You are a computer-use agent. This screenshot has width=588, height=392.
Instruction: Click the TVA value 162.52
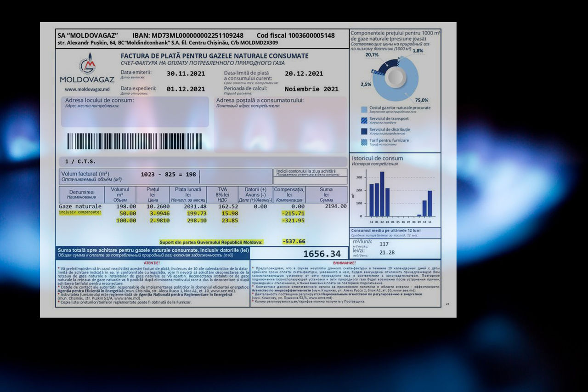[x=228, y=206]
